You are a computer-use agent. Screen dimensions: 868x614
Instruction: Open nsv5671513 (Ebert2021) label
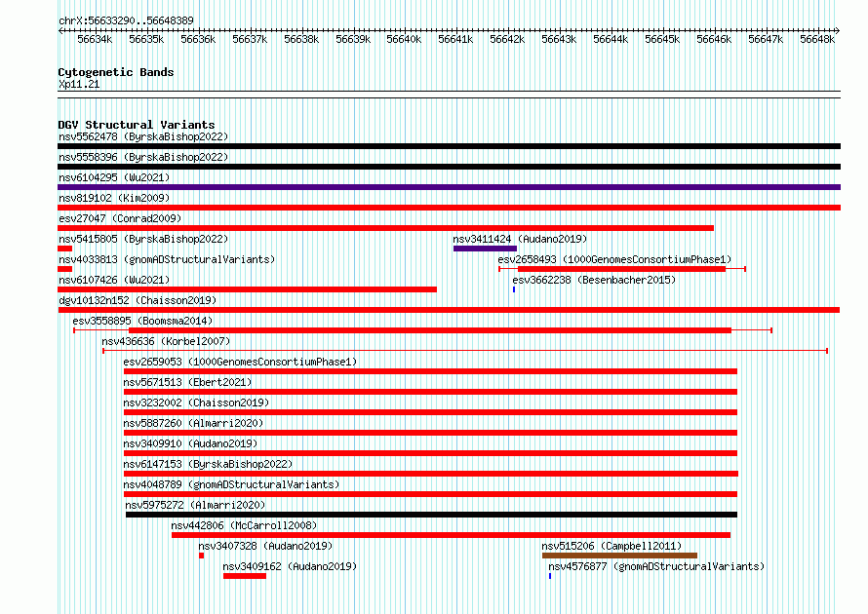(x=187, y=382)
